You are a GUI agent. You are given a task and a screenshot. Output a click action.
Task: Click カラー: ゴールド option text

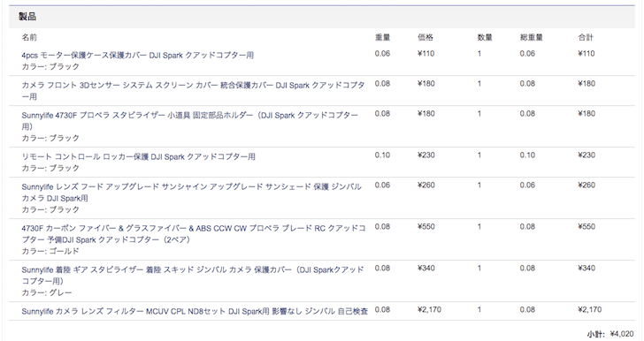[50, 251]
